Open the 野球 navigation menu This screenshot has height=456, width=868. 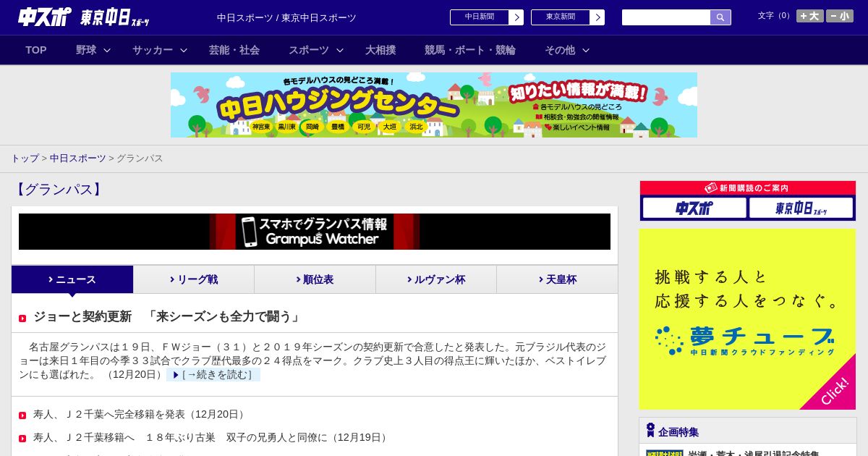[x=86, y=50]
